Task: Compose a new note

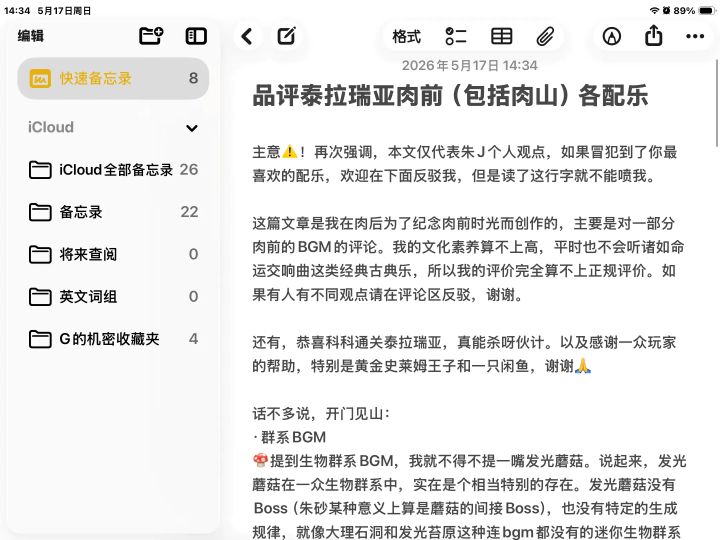Action: point(287,36)
